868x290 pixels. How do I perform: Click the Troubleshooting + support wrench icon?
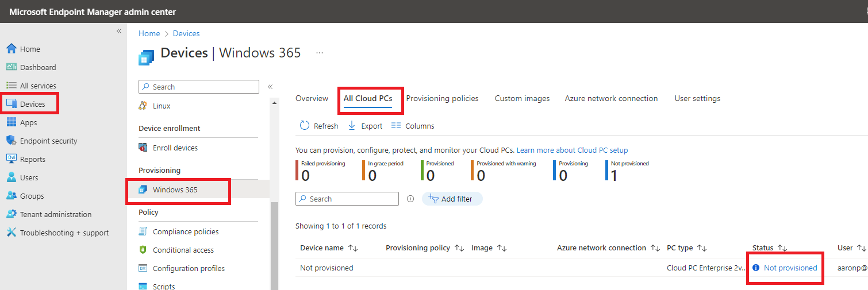tap(11, 233)
